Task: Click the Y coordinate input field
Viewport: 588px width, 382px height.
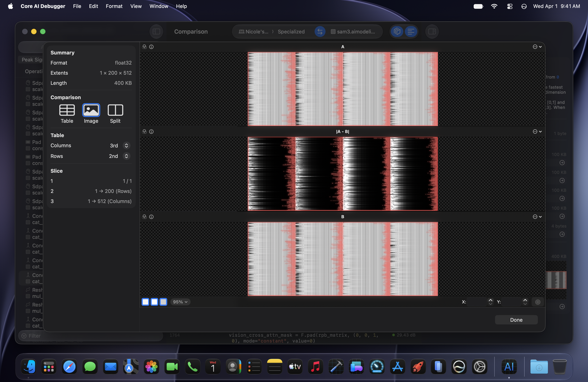Action: pyautogui.click(x=512, y=302)
